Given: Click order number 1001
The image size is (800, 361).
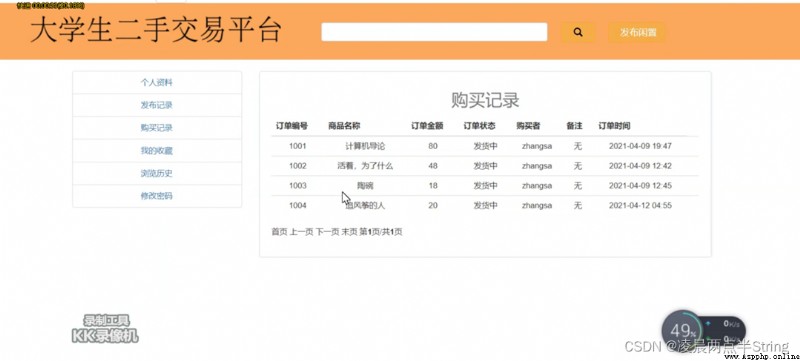Looking at the screenshot, I should point(297,146).
